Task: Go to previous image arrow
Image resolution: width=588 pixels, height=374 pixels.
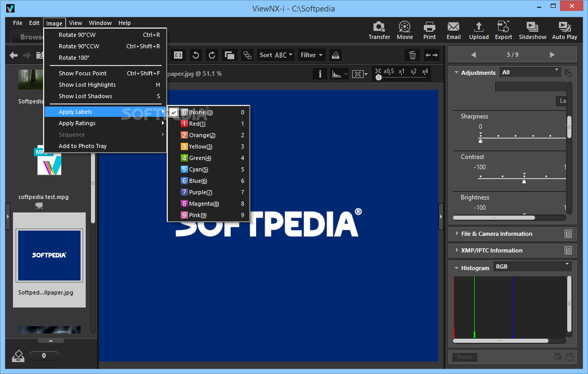Action: pos(473,55)
